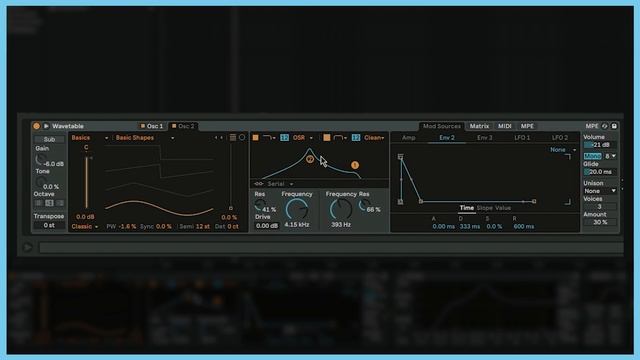Click the Filter 1 Res knob
Viewport: 640px width, 360px height.
pos(260,205)
